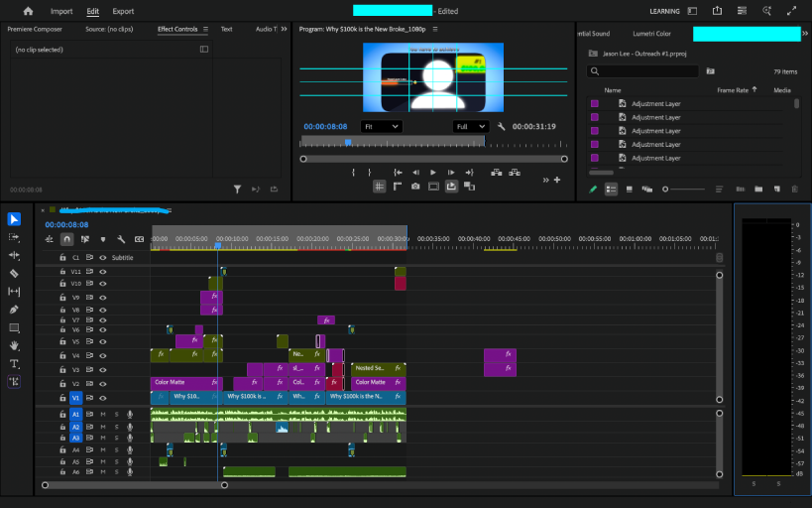
Task: Click Export Frame camera icon
Action: pos(415,187)
